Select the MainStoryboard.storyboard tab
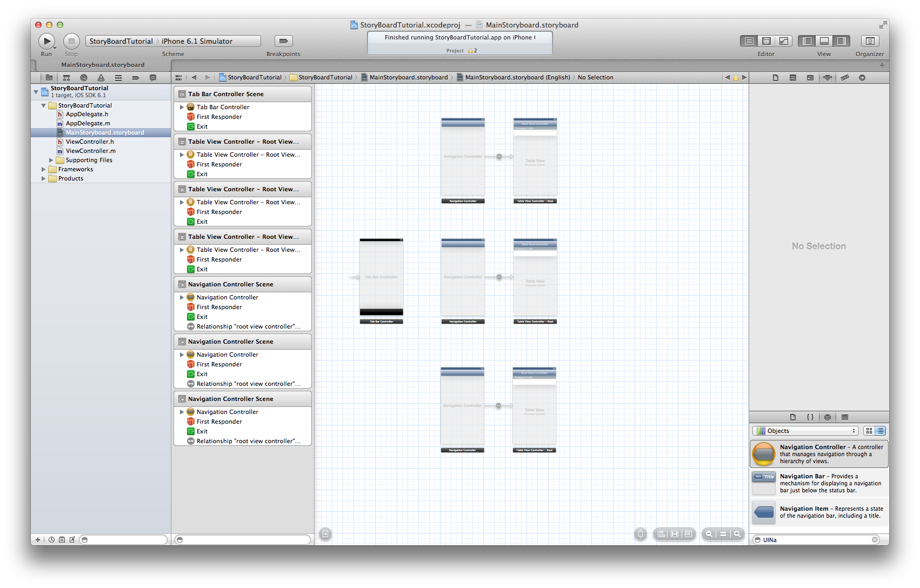920x588 pixels. [103, 65]
